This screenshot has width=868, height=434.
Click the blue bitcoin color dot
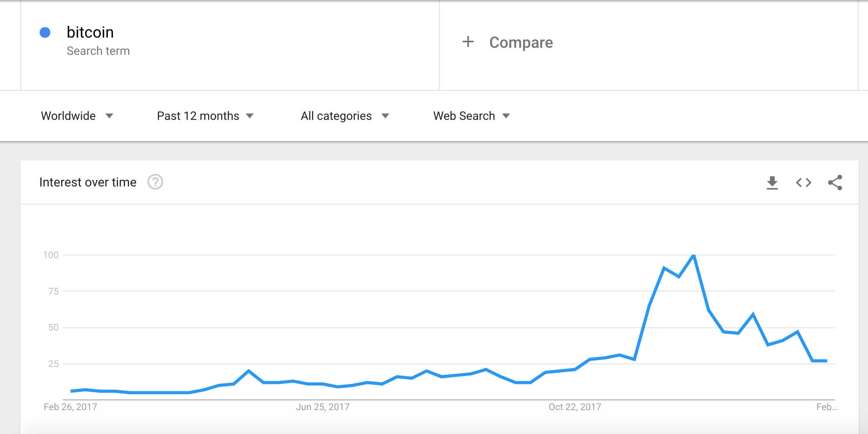[x=45, y=33]
